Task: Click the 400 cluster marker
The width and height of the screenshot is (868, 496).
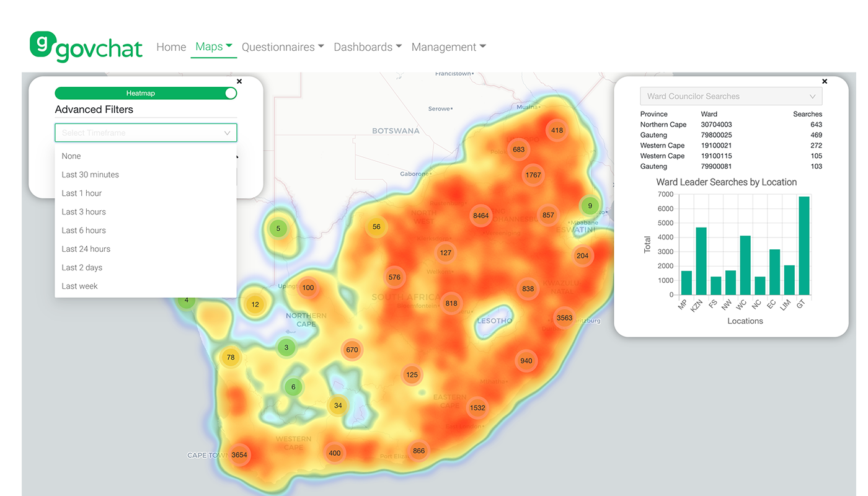Action: [335, 453]
